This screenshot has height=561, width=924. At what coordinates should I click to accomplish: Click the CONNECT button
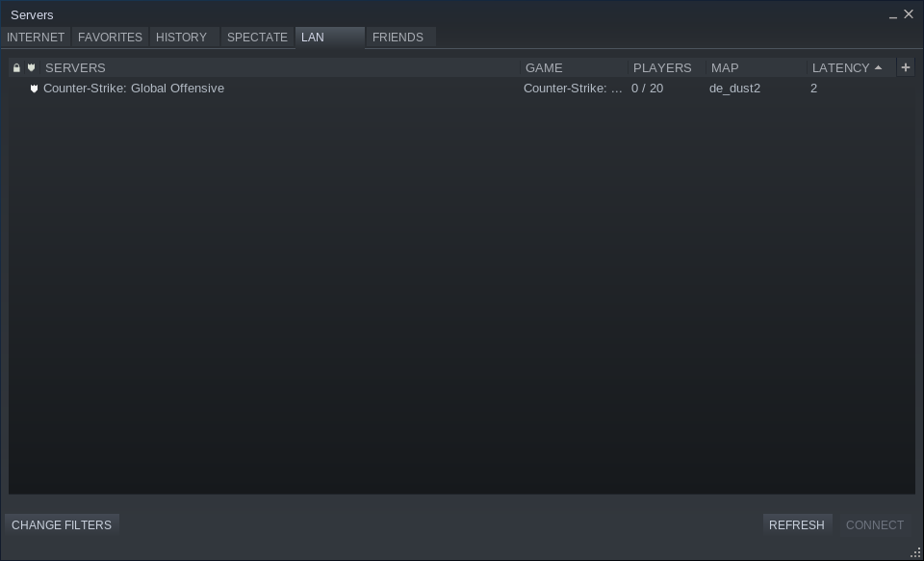pyautogui.click(x=875, y=525)
